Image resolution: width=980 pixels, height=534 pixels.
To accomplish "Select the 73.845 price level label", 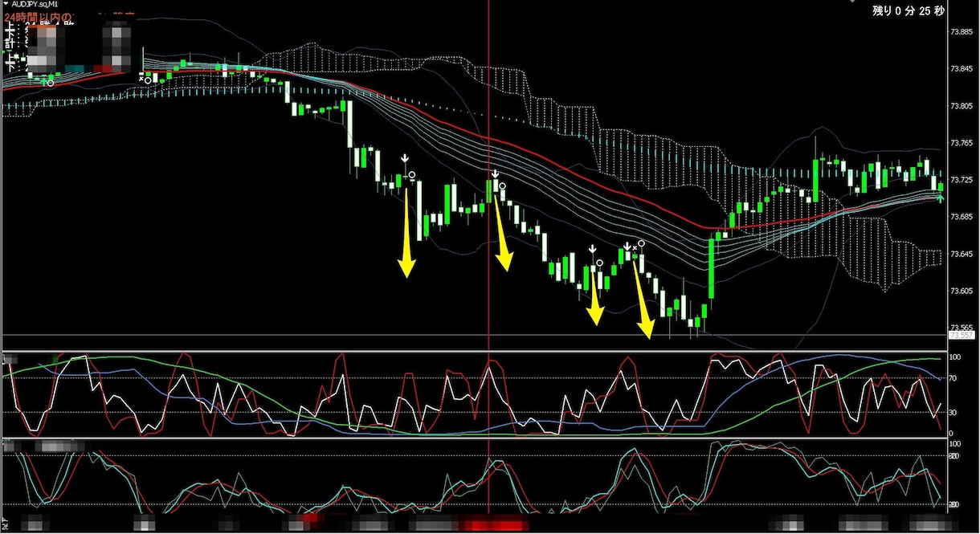I will (x=961, y=70).
